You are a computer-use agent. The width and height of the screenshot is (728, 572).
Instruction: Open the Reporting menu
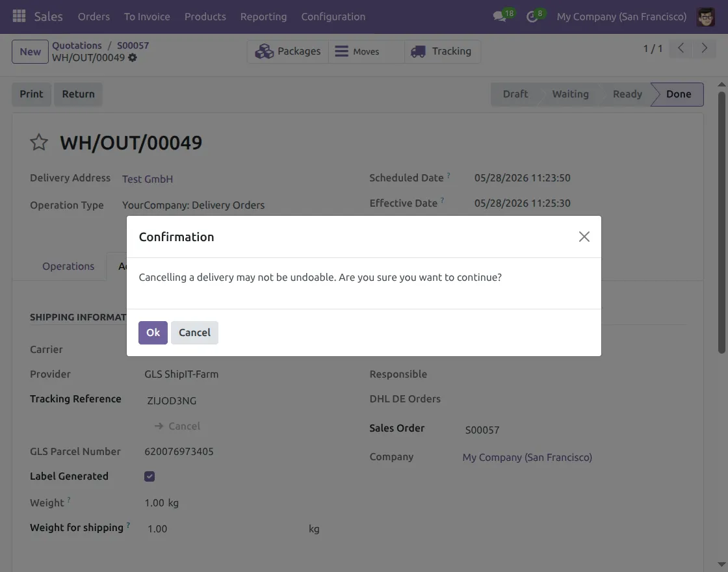click(263, 17)
